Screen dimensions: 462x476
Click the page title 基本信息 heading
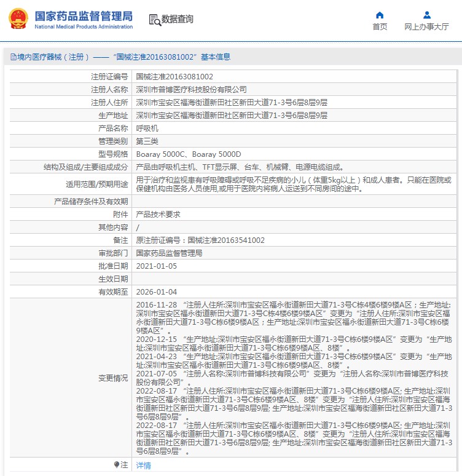[216, 57]
